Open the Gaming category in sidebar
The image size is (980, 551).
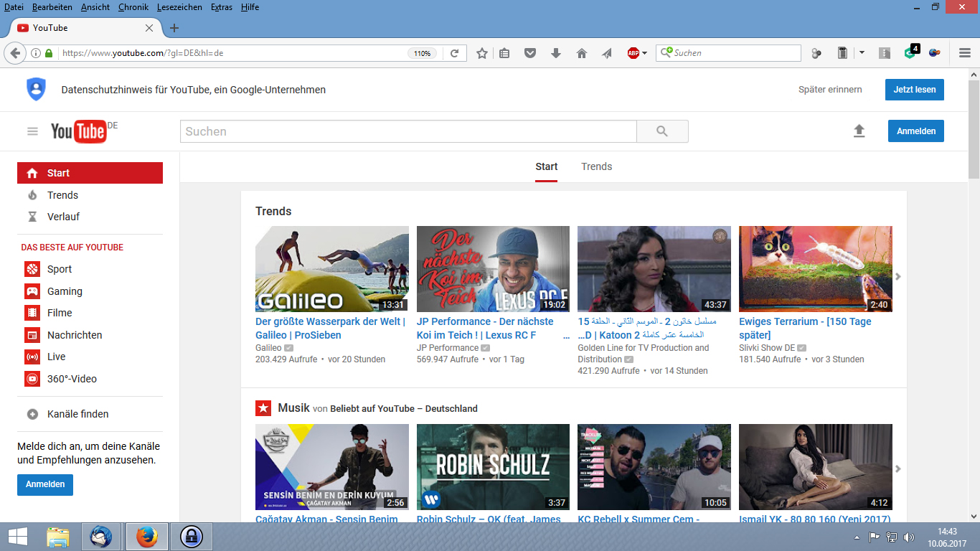tap(65, 291)
